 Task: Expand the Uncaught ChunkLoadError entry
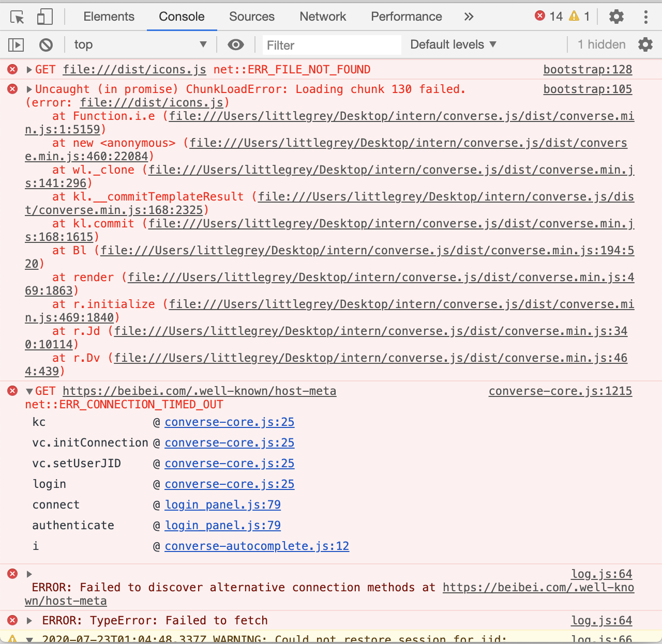[x=29, y=89]
